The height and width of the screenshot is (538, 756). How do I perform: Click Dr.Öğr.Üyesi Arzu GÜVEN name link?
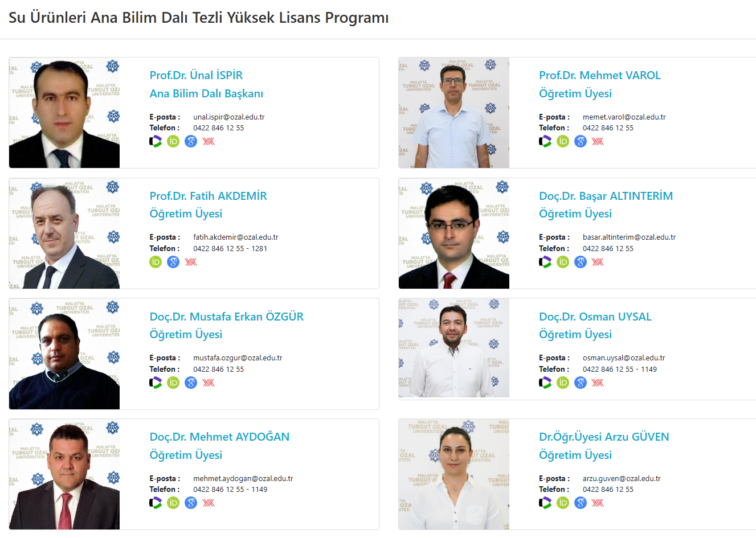click(604, 437)
